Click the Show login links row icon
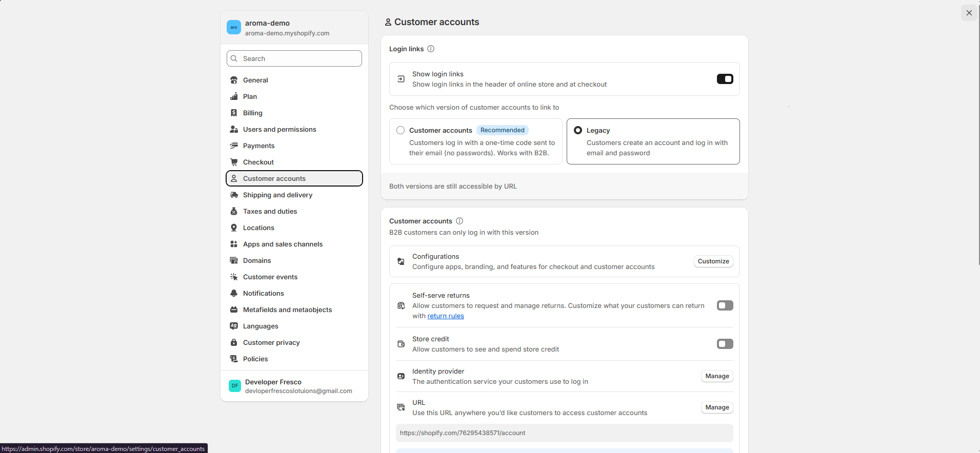 (401, 79)
